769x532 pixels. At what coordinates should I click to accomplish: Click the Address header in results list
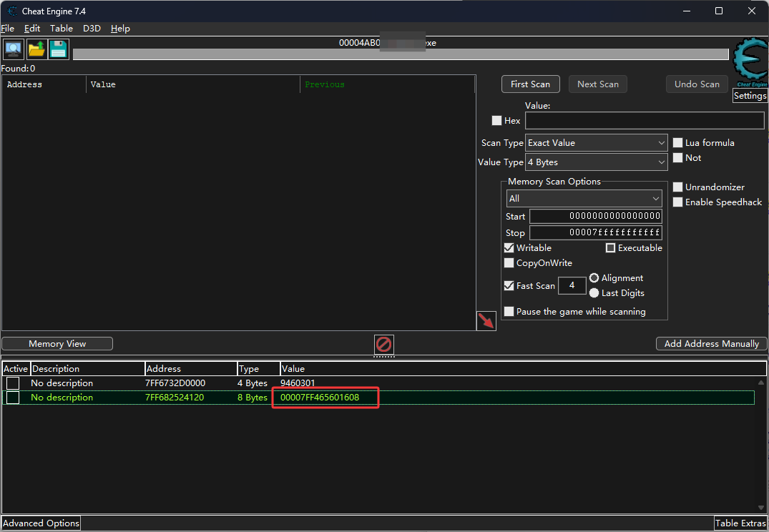click(x=44, y=84)
